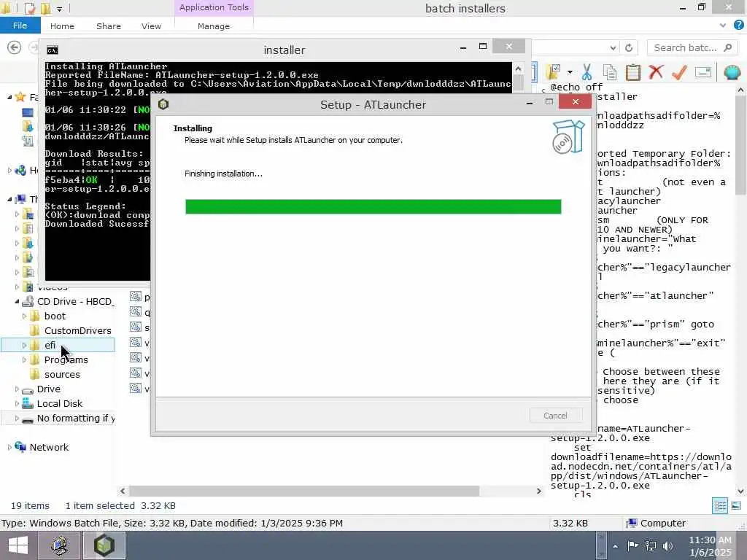Open the folder options dropdown arrow
The image size is (747, 560).
tap(570, 72)
